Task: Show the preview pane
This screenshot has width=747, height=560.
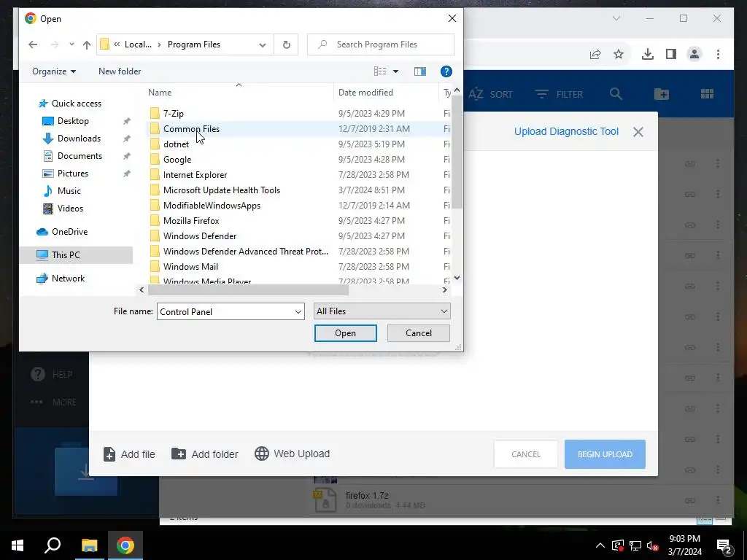Action: pos(419,71)
